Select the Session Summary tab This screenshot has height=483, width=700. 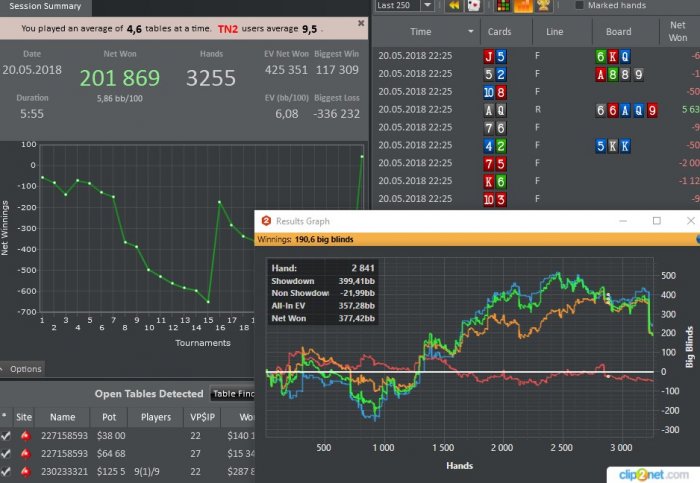point(44,6)
